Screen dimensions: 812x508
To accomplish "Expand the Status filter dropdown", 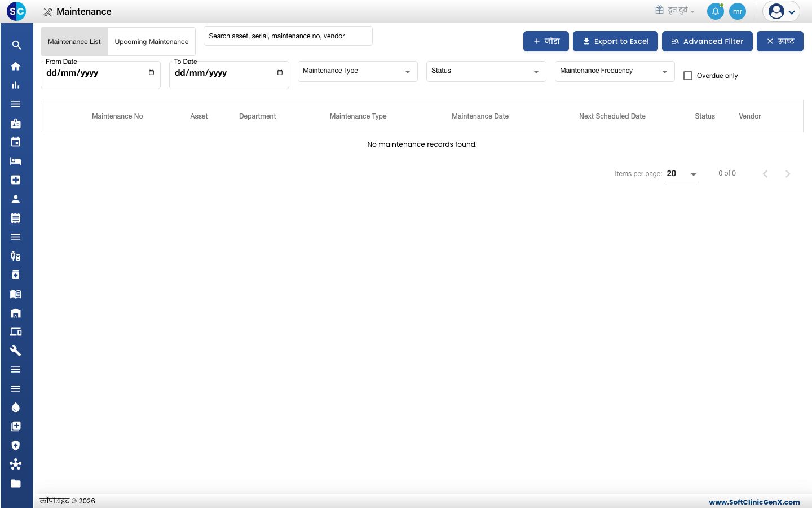I will (486, 71).
